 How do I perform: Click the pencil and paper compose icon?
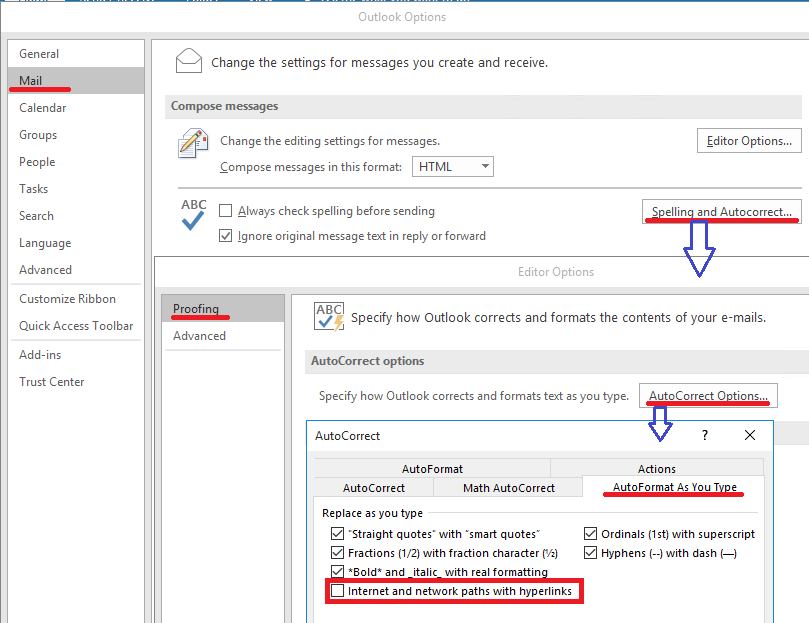[193, 143]
